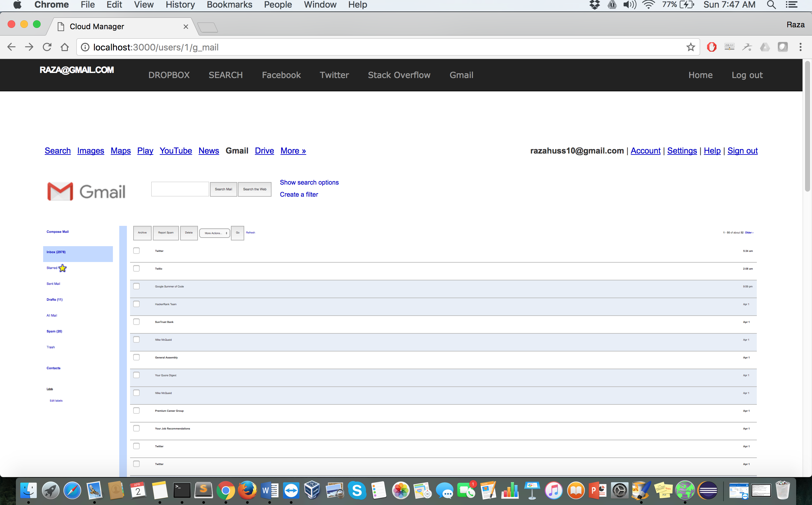Click the mail search text field

point(180,189)
